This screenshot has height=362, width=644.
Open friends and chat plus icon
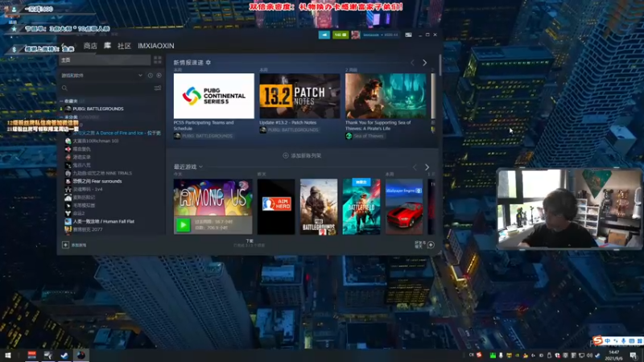click(431, 245)
